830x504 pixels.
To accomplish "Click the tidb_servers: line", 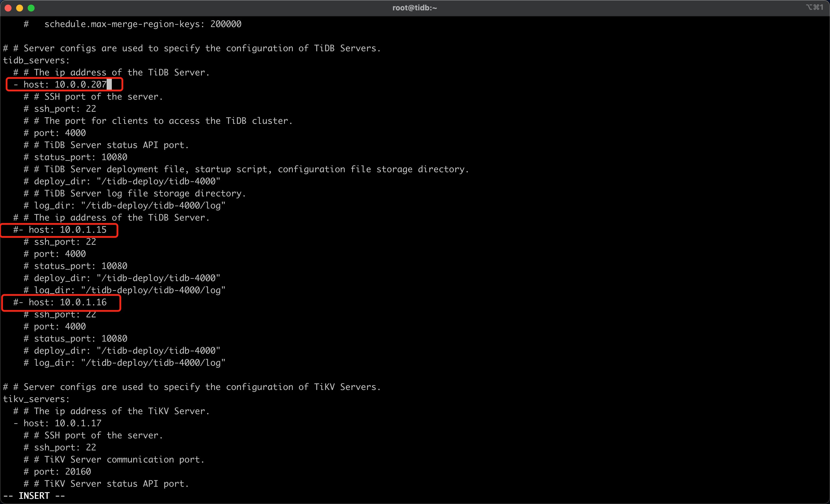I will (x=36, y=60).
